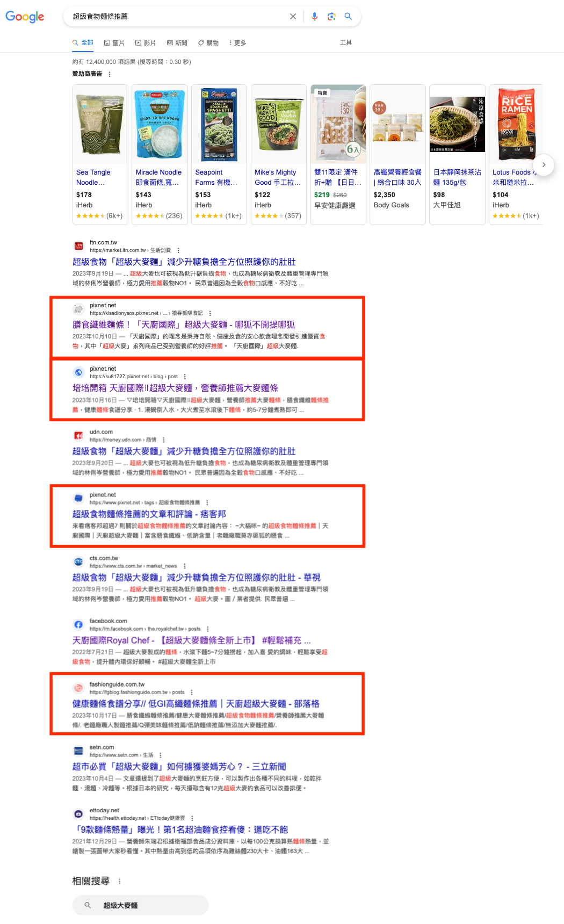Open Seapoint Farms product link
Image resolution: width=564 pixels, height=924 pixels.
pos(216,177)
